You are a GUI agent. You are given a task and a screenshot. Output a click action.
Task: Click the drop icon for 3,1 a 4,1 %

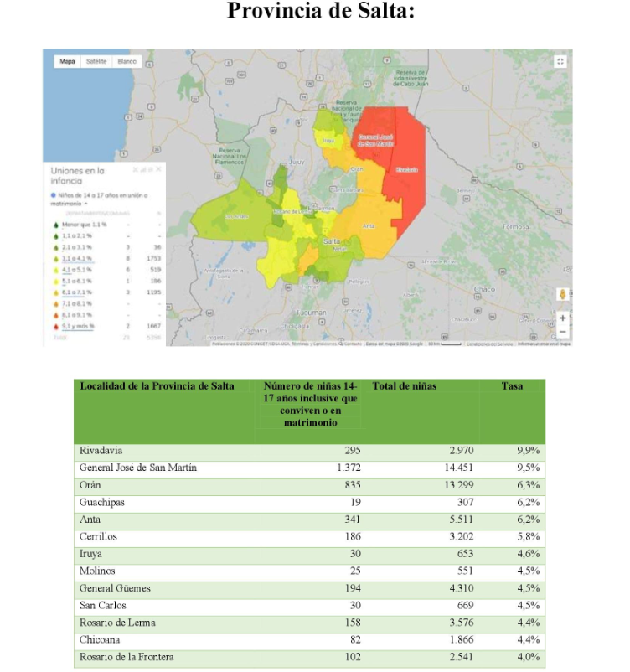pos(56,259)
